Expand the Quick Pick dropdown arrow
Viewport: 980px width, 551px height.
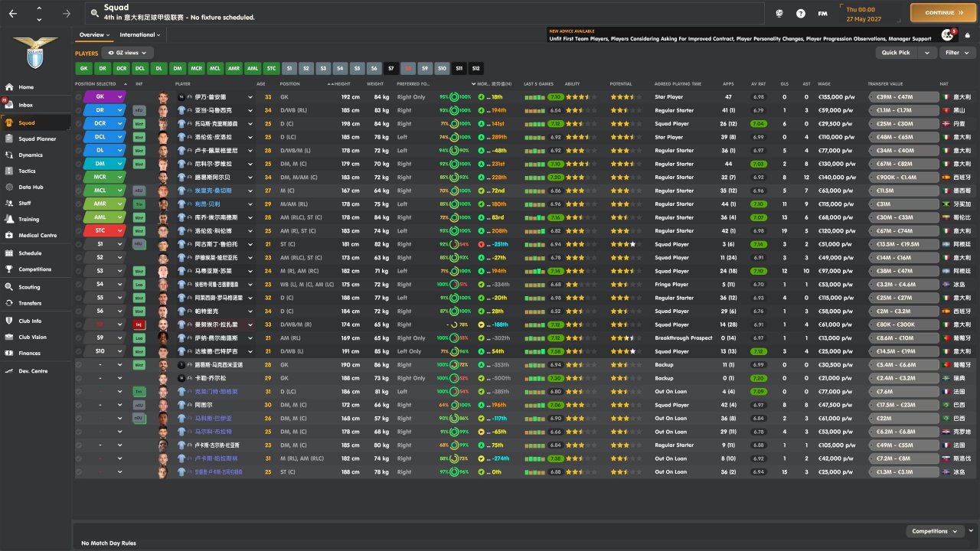pos(927,53)
